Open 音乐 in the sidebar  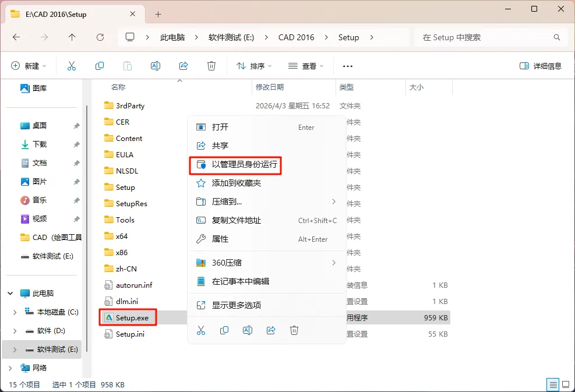[x=33, y=200]
